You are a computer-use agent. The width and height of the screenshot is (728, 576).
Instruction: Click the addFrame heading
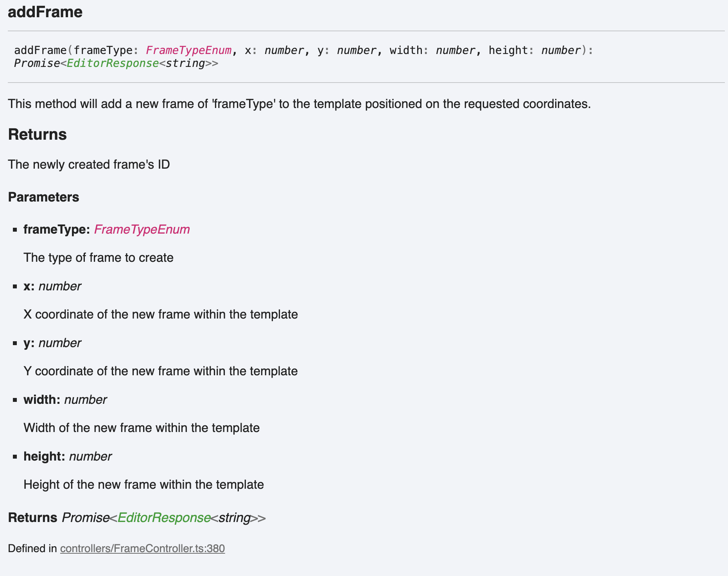(45, 12)
